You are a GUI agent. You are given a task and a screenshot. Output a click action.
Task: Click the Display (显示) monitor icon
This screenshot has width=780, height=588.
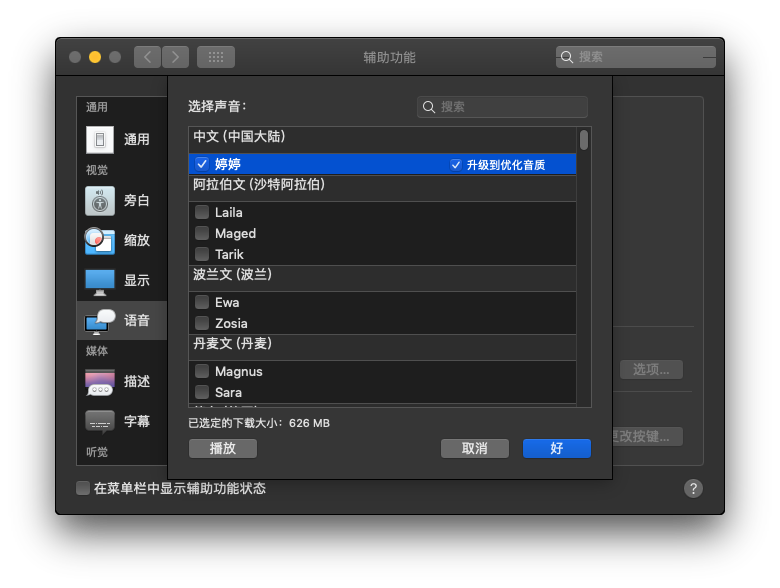coord(100,281)
